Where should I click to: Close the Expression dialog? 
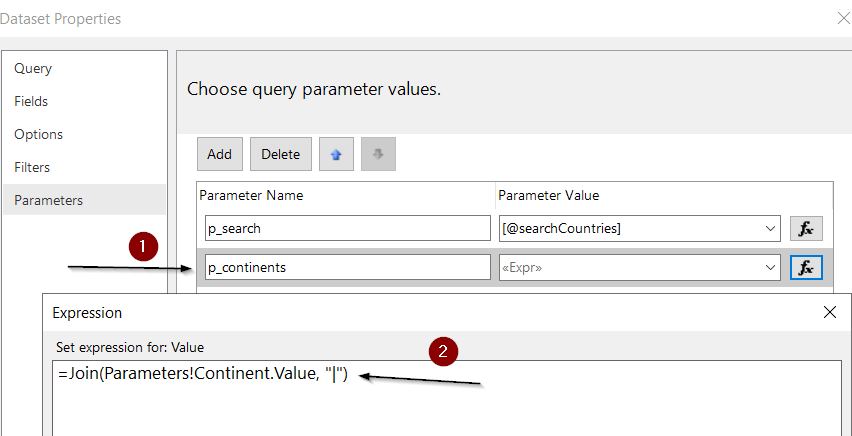pyautogui.click(x=829, y=312)
